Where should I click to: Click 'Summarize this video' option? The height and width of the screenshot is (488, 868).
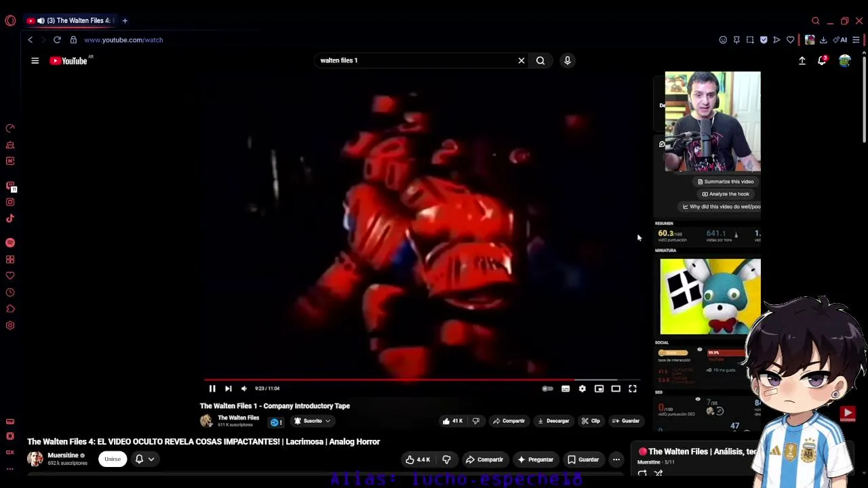pyautogui.click(x=725, y=182)
